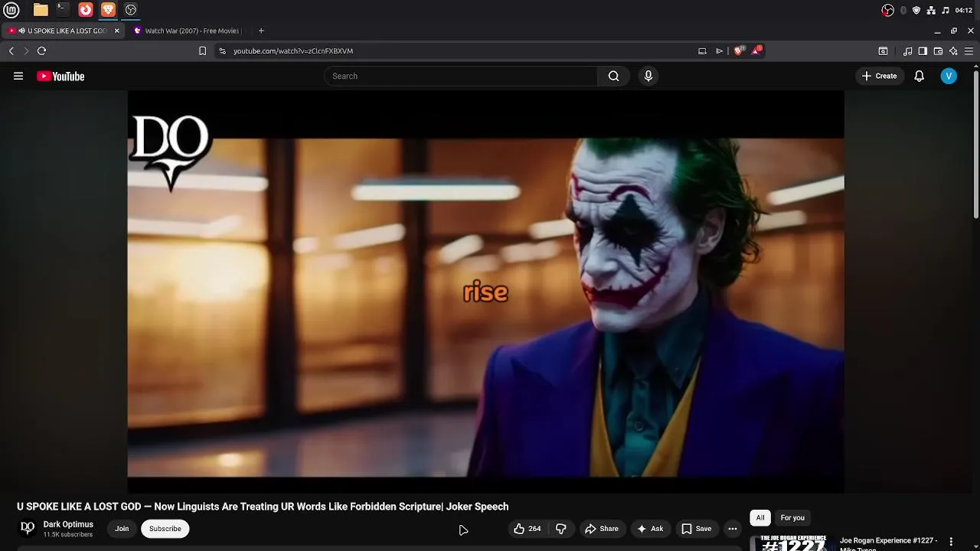
Task: Open Brave Wallet icon
Action: (938, 51)
